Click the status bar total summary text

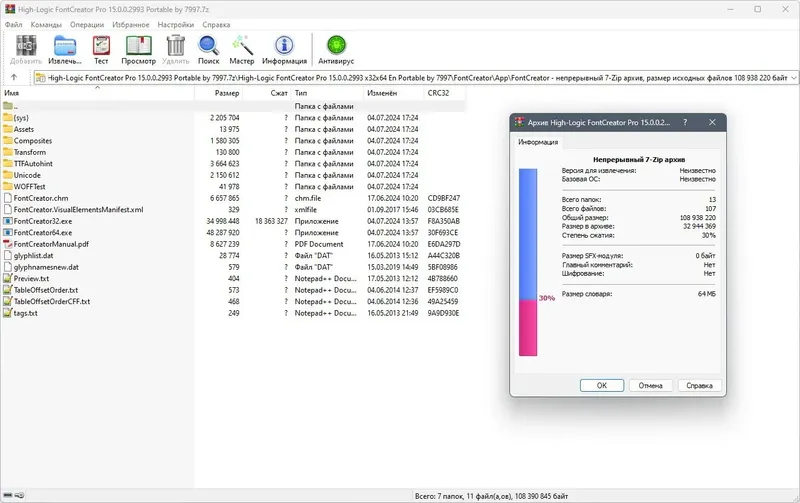[x=491, y=496]
